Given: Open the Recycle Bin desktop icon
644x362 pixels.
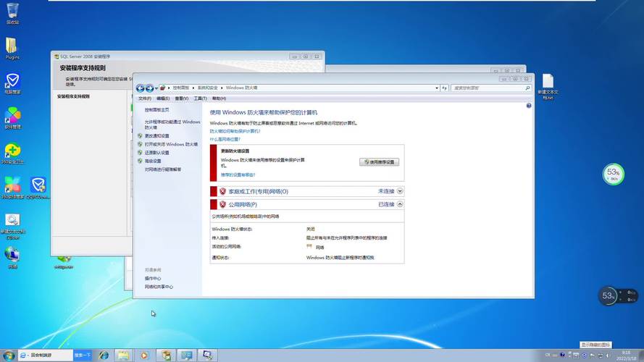Looking at the screenshot, I should pos(13,14).
